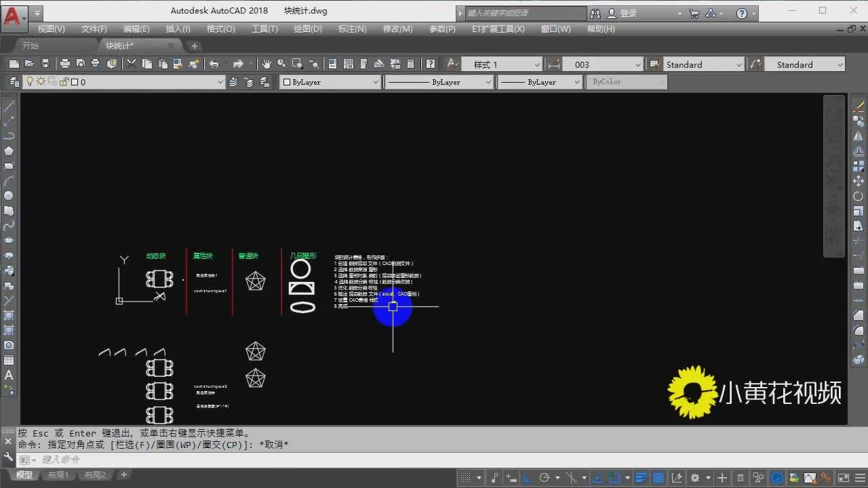Click the Plot printer icon
868x488 pixels.
(65, 64)
